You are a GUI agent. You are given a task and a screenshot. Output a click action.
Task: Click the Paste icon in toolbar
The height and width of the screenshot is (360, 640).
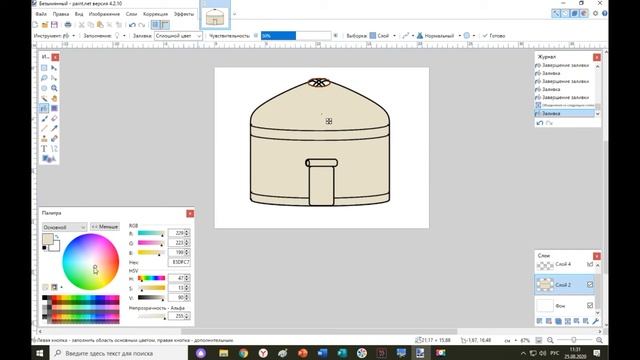[100, 25]
